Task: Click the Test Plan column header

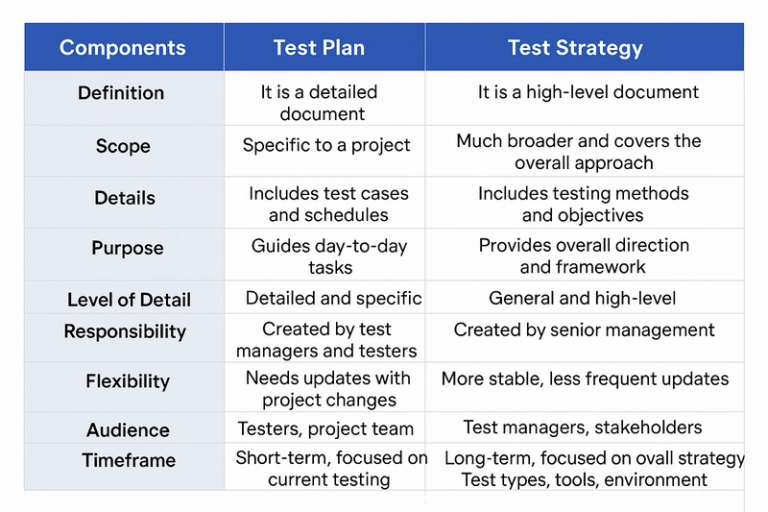Action: [x=319, y=48]
